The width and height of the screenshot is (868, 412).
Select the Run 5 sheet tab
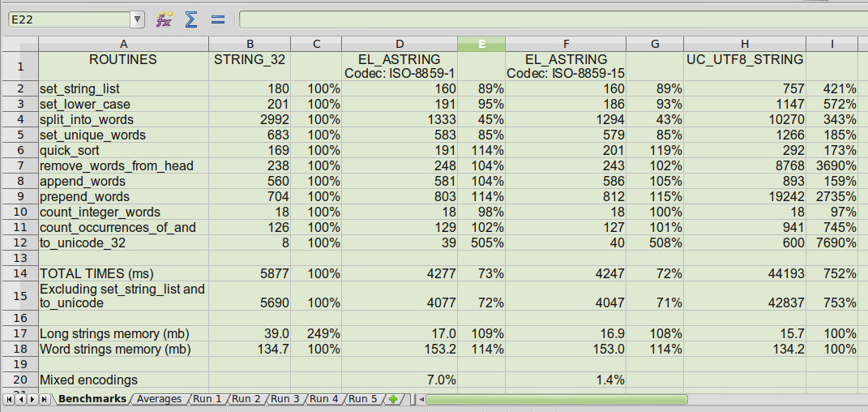click(x=363, y=399)
